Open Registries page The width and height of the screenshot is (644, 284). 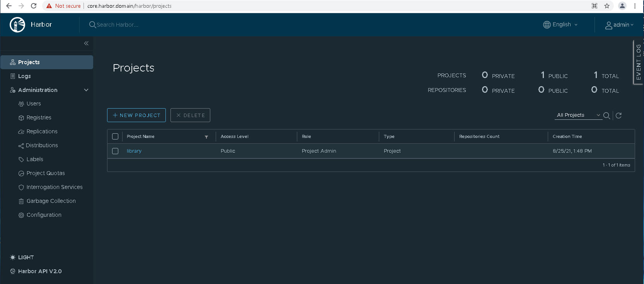tap(39, 117)
